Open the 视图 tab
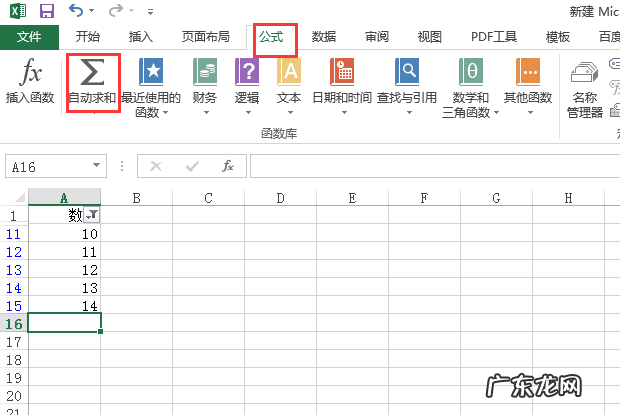 coord(429,37)
